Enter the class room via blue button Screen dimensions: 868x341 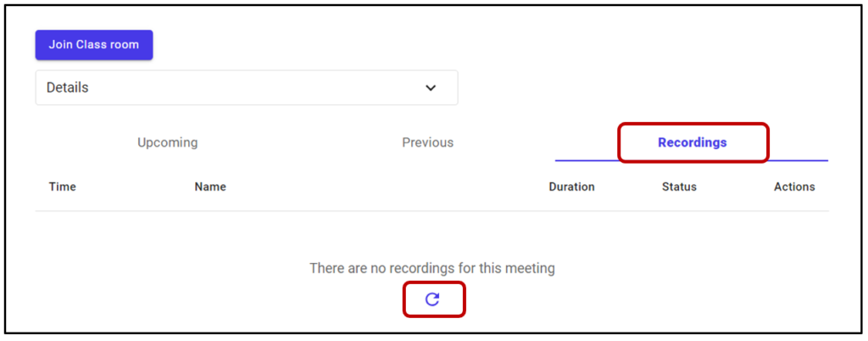click(94, 45)
